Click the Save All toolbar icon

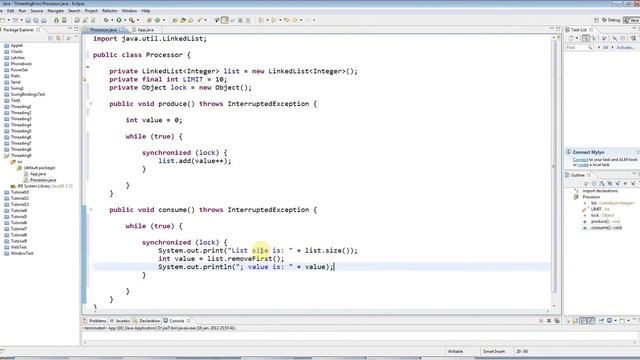point(36,20)
